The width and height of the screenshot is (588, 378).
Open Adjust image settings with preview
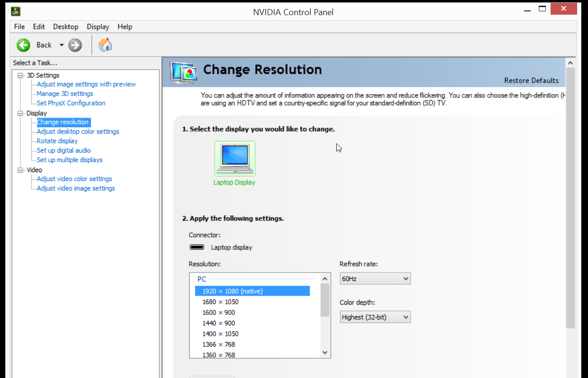pos(86,84)
